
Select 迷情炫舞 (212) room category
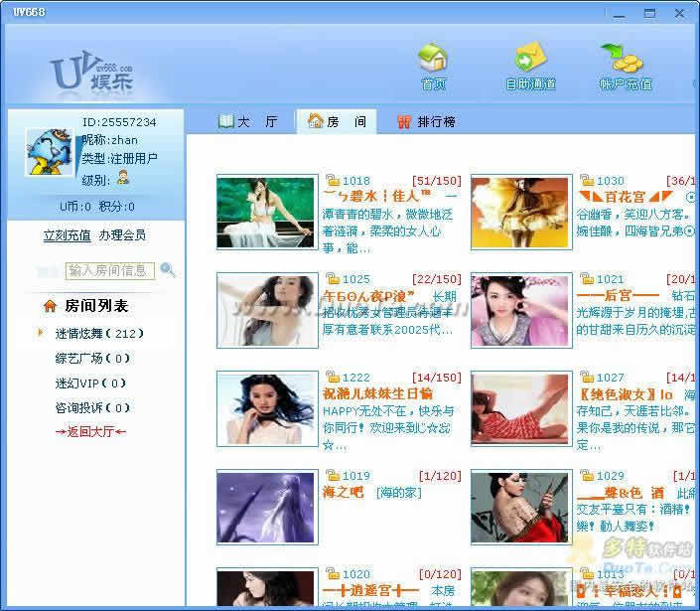click(x=99, y=333)
